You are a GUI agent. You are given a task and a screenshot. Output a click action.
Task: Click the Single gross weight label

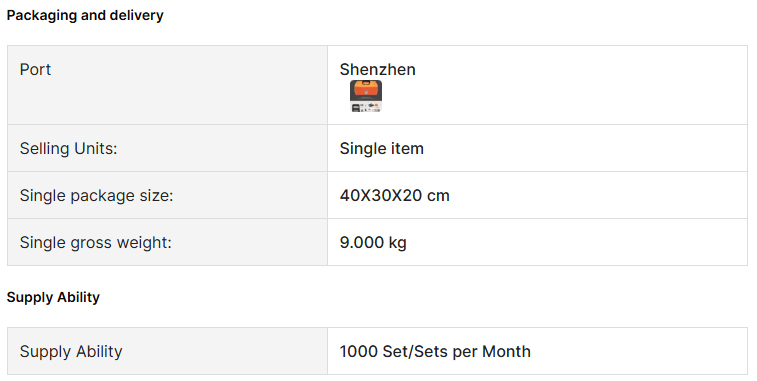click(96, 242)
